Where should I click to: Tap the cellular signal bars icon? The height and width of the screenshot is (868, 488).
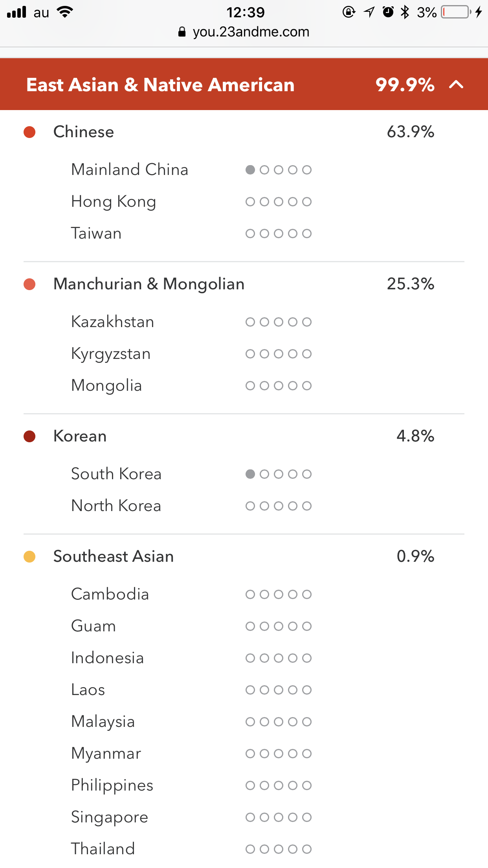[17, 12]
